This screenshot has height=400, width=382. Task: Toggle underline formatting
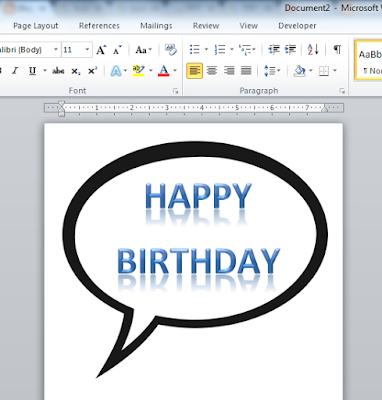point(32,71)
